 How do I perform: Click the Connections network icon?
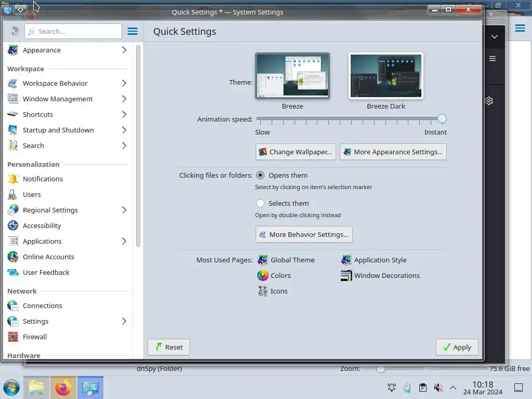tap(13, 305)
